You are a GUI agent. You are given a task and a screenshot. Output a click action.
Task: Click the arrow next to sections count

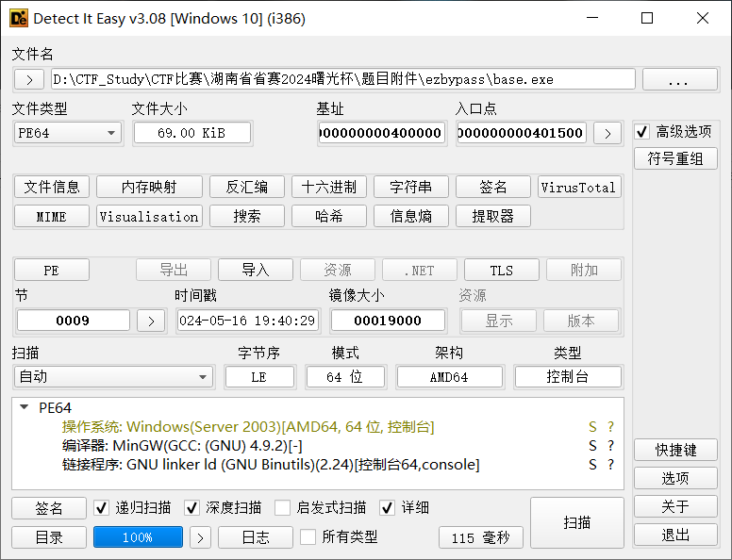151,321
